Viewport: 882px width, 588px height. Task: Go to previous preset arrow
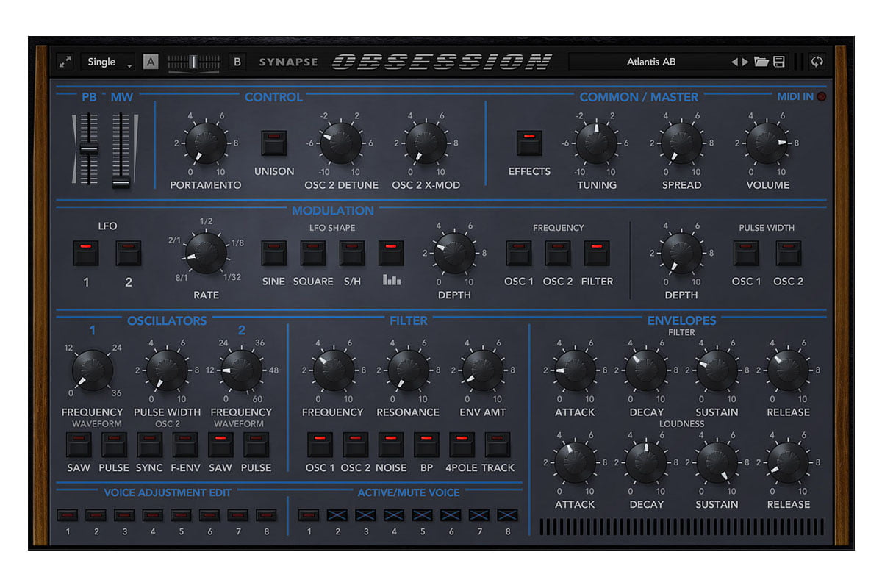[734, 62]
